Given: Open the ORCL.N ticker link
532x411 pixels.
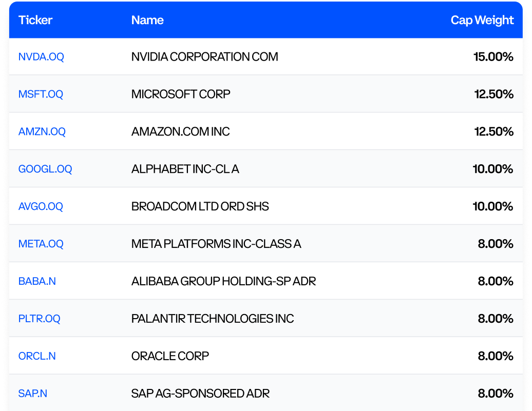Looking at the screenshot, I should click(37, 356).
